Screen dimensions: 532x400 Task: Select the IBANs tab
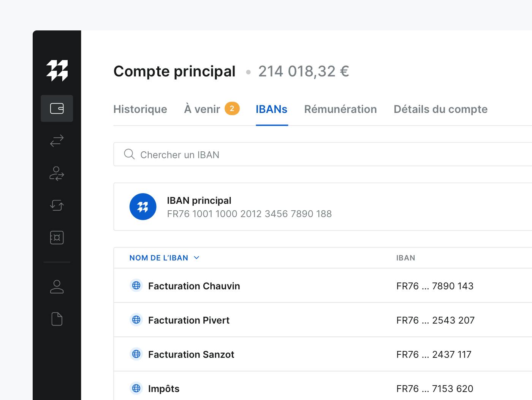pyautogui.click(x=272, y=109)
